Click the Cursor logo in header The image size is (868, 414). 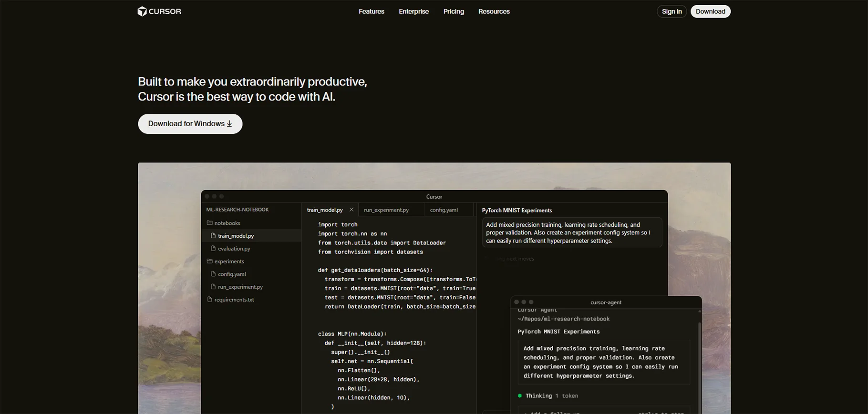click(x=159, y=11)
